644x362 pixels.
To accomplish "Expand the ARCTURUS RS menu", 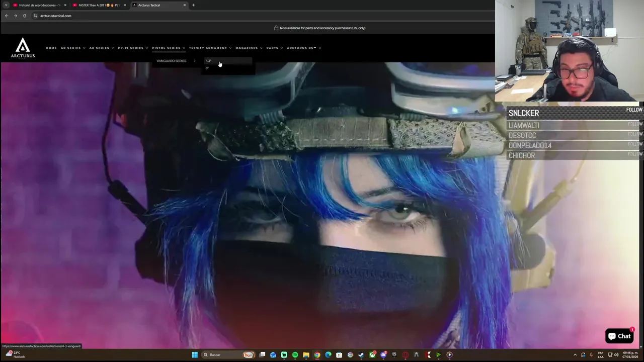I will pyautogui.click(x=304, y=48).
